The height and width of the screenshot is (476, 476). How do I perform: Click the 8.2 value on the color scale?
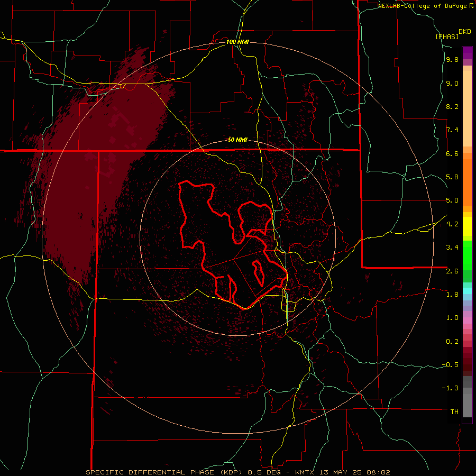click(452, 106)
